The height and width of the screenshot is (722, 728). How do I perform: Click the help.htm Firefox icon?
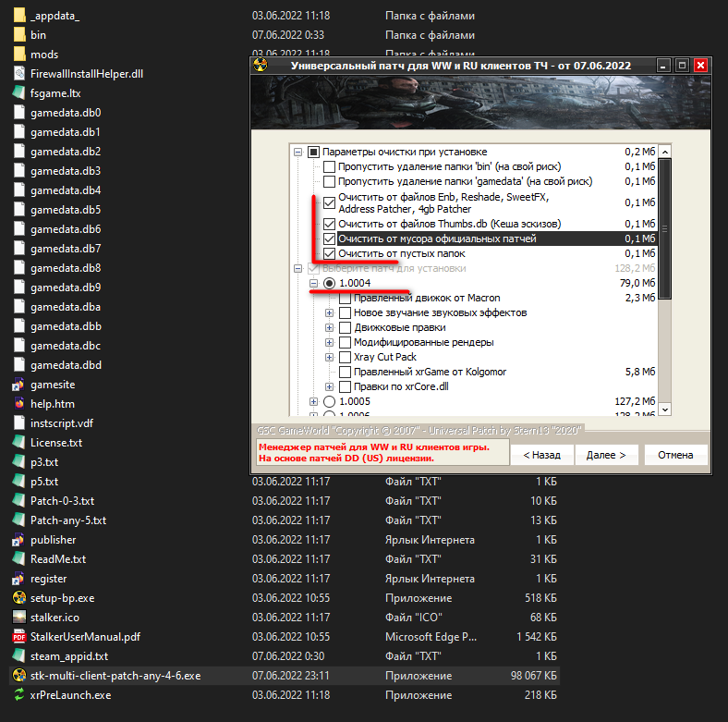click(x=19, y=404)
